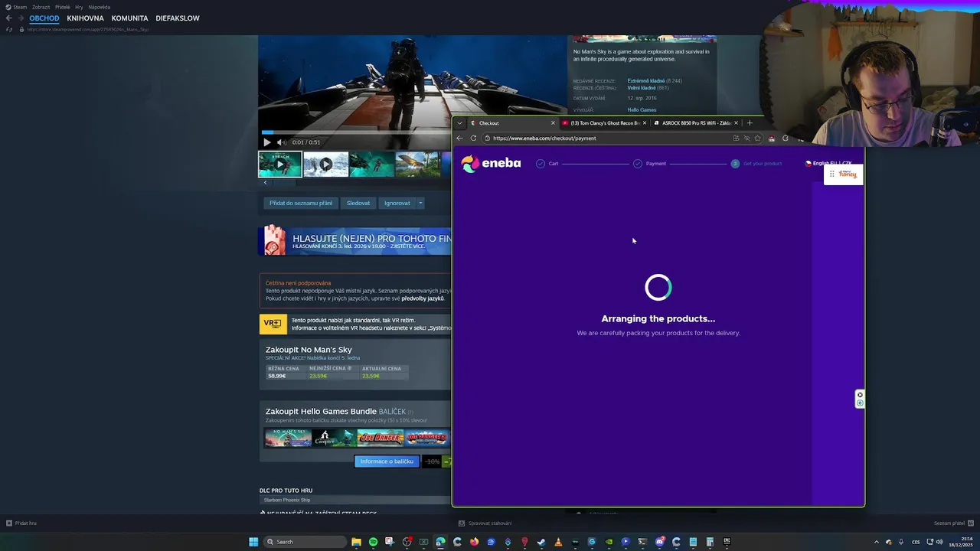Go forward using Steam's forward arrow
Screen dimensions: 980x551
click(21, 18)
